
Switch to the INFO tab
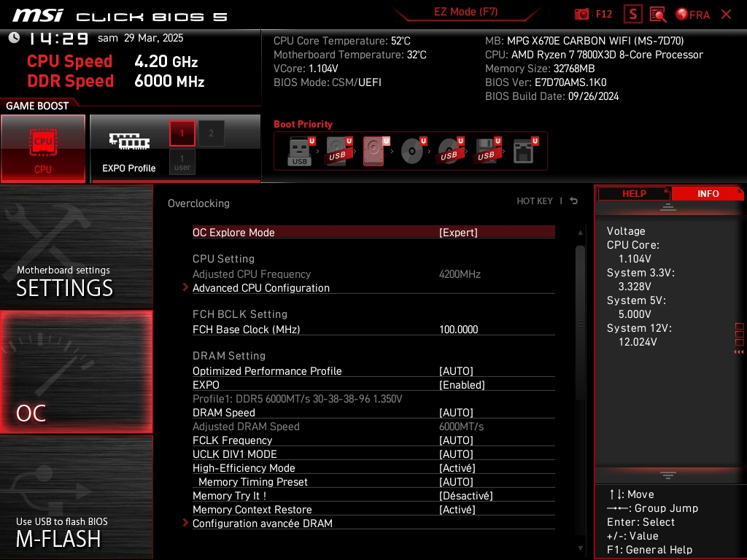pyautogui.click(x=708, y=193)
